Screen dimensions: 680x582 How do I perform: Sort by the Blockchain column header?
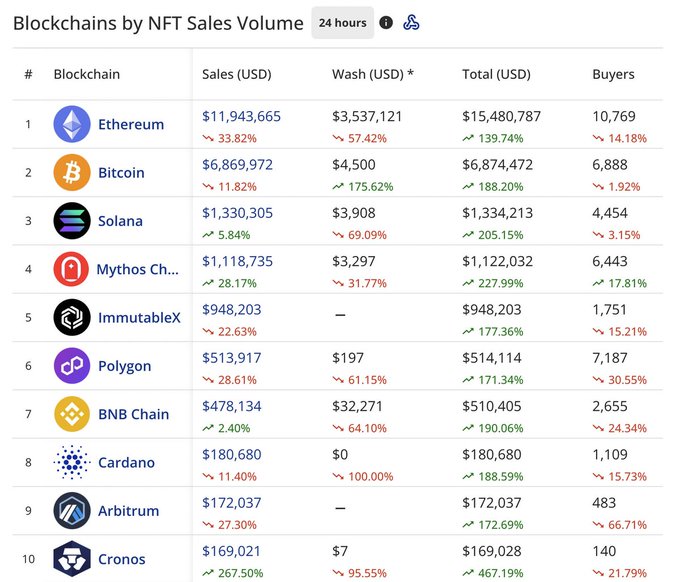tap(87, 74)
